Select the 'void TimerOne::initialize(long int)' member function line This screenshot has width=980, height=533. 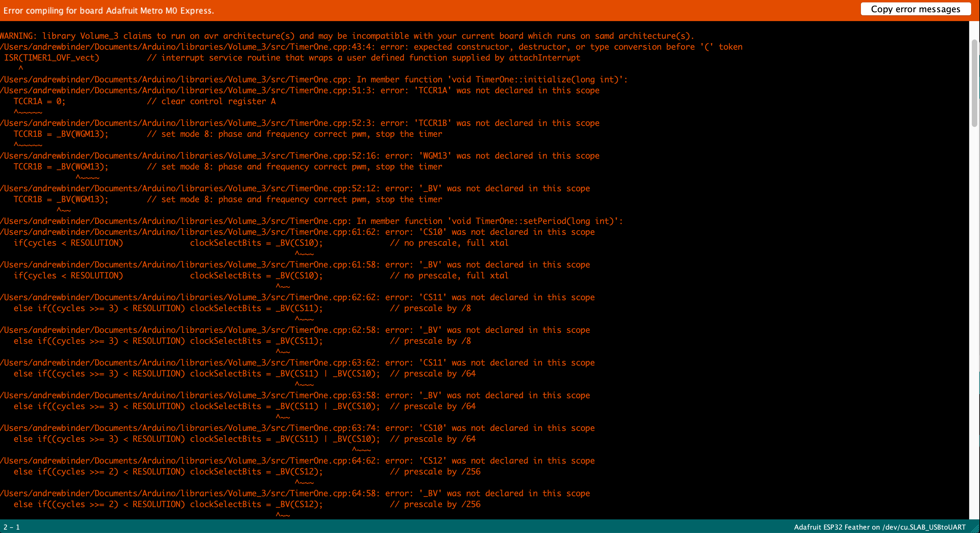(314, 80)
